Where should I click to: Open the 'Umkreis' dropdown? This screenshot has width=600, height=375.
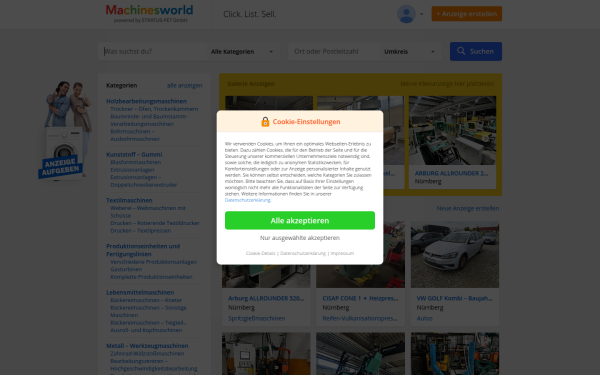pos(410,52)
